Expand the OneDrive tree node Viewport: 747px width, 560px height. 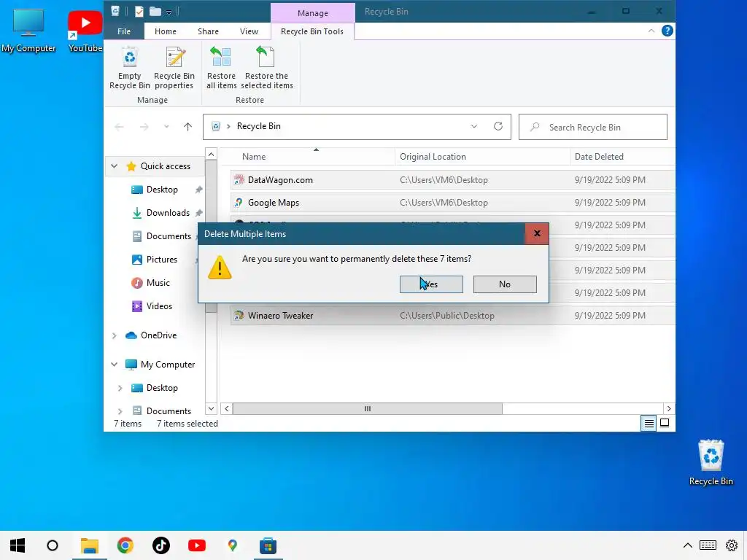point(115,335)
